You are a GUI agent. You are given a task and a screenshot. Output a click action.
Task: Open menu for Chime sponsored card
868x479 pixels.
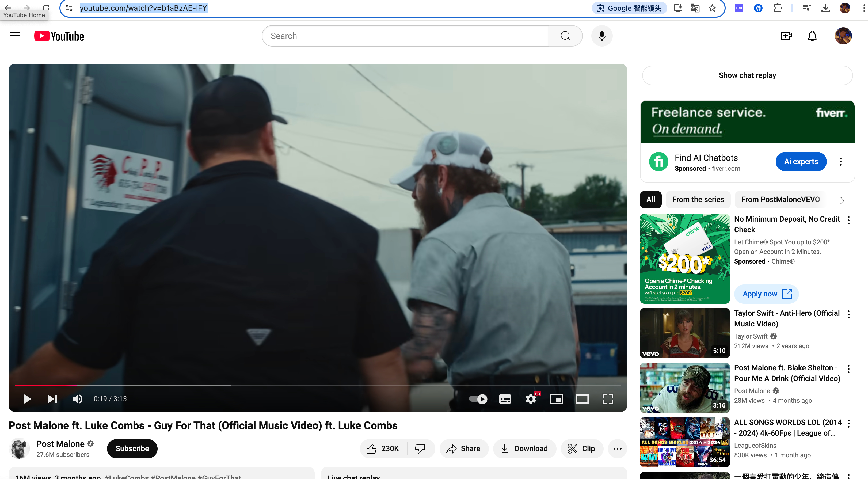click(x=848, y=220)
